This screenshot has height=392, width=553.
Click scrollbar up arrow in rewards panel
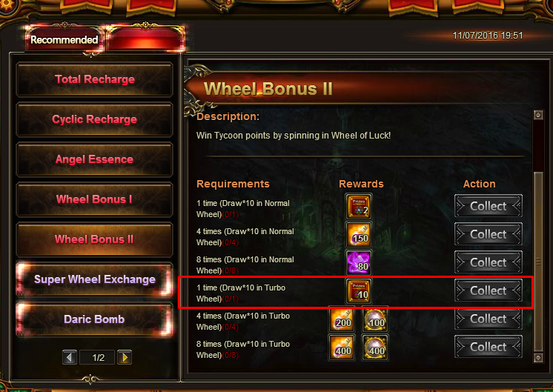coord(538,115)
